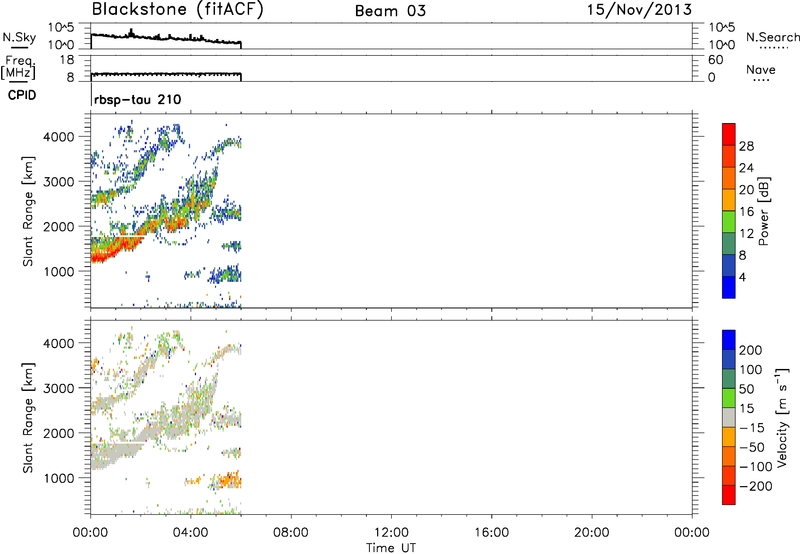Viewport: 800px width, 554px height.
Task: Click the "4" tick on the Power colorbar
Action: (x=742, y=277)
